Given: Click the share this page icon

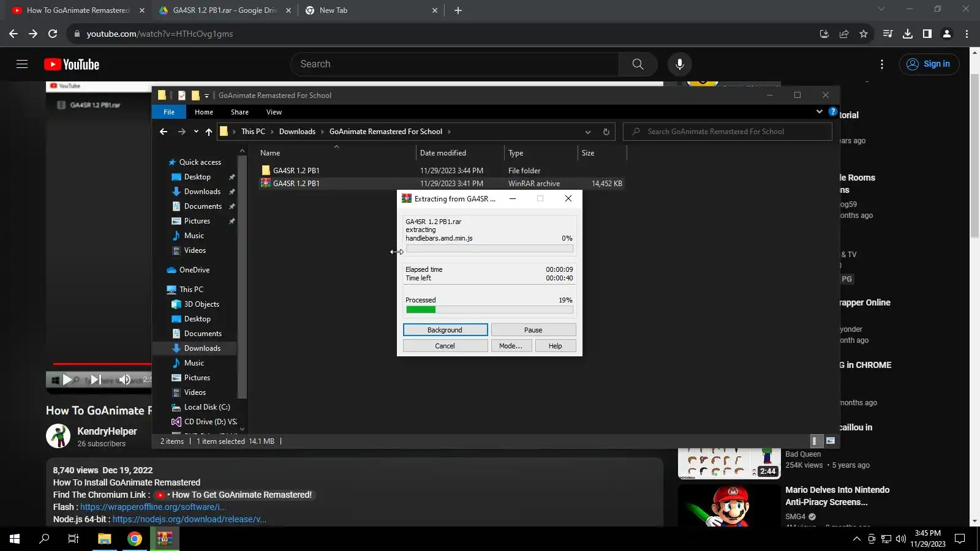Looking at the screenshot, I should pyautogui.click(x=844, y=34).
